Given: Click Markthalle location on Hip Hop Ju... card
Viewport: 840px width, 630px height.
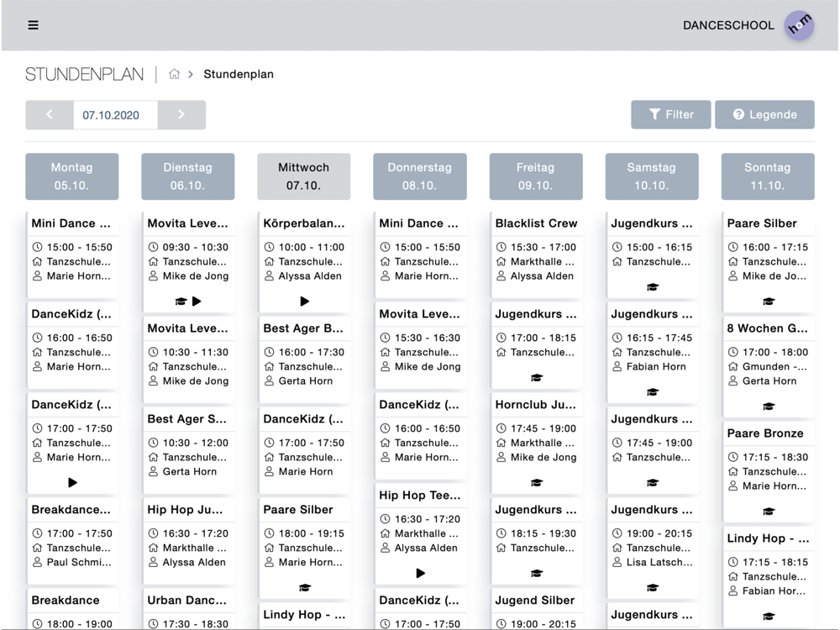Looking at the screenshot, I should pyautogui.click(x=195, y=548).
